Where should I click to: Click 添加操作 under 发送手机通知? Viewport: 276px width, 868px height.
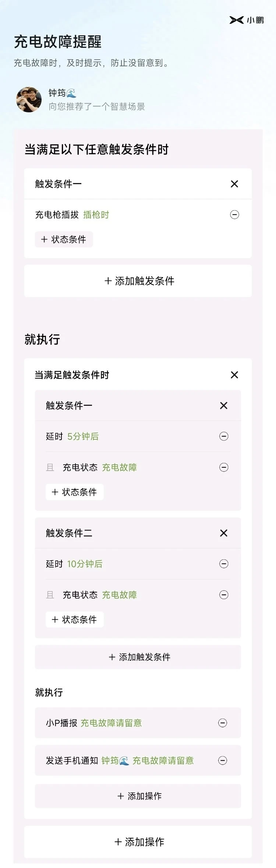click(x=138, y=796)
